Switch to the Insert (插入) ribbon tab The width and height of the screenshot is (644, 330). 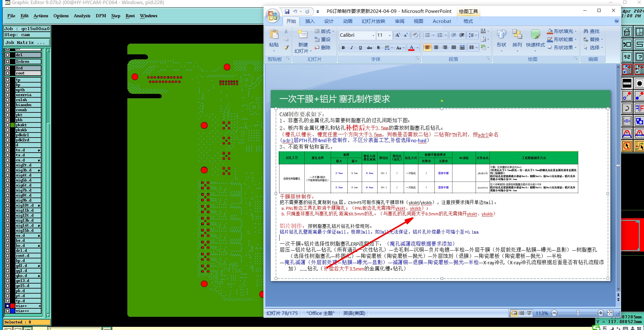click(310, 21)
